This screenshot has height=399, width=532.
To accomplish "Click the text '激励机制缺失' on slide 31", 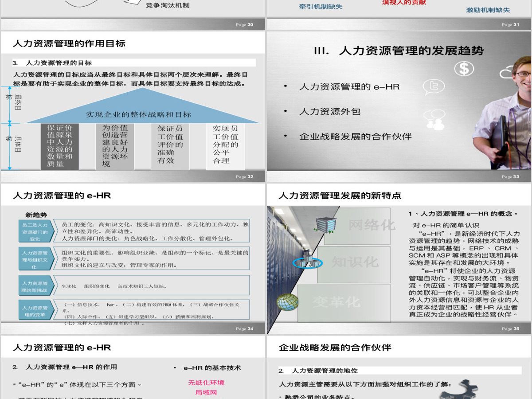I will coord(488,10).
